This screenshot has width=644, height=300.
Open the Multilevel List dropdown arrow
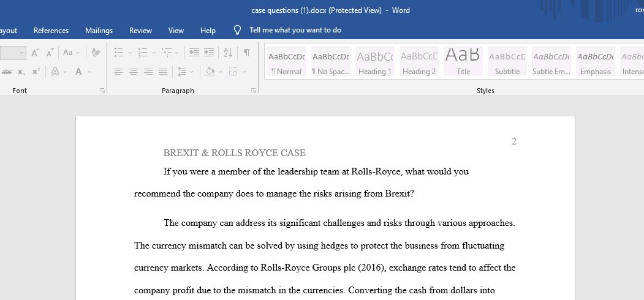(x=176, y=53)
